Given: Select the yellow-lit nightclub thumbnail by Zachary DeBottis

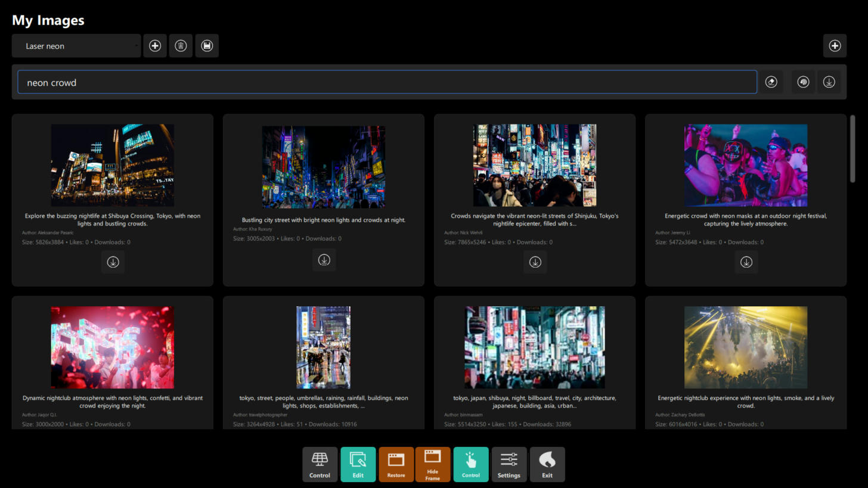Looking at the screenshot, I should tap(746, 347).
